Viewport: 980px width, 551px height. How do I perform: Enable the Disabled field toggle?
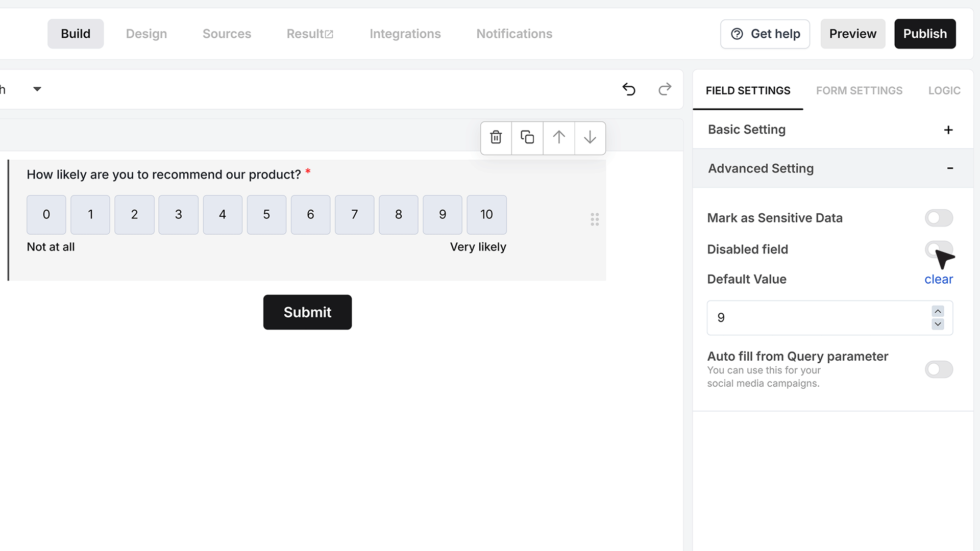(x=939, y=249)
